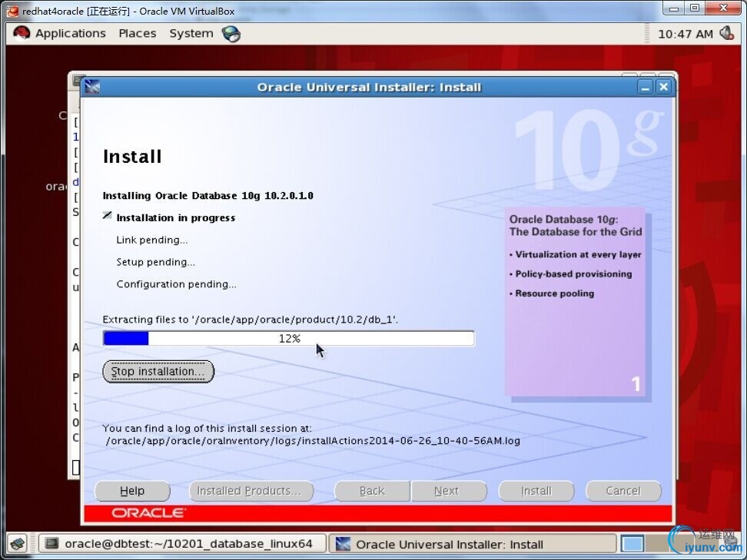Go Back in the installer
The width and height of the screenshot is (747, 560).
372,491
